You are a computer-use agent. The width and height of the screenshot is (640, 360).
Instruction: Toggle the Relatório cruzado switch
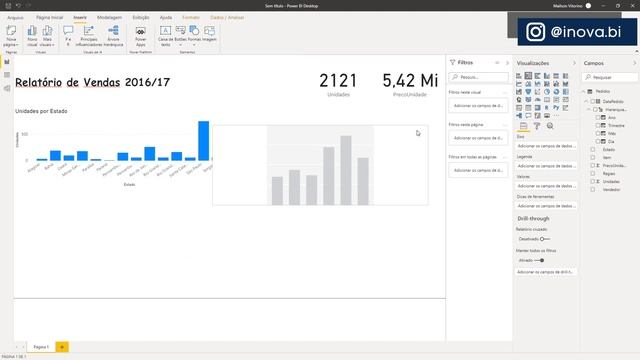point(544,239)
